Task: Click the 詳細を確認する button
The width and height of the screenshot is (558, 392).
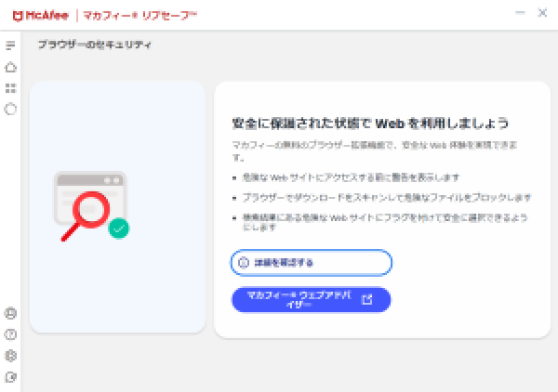Action: click(311, 263)
